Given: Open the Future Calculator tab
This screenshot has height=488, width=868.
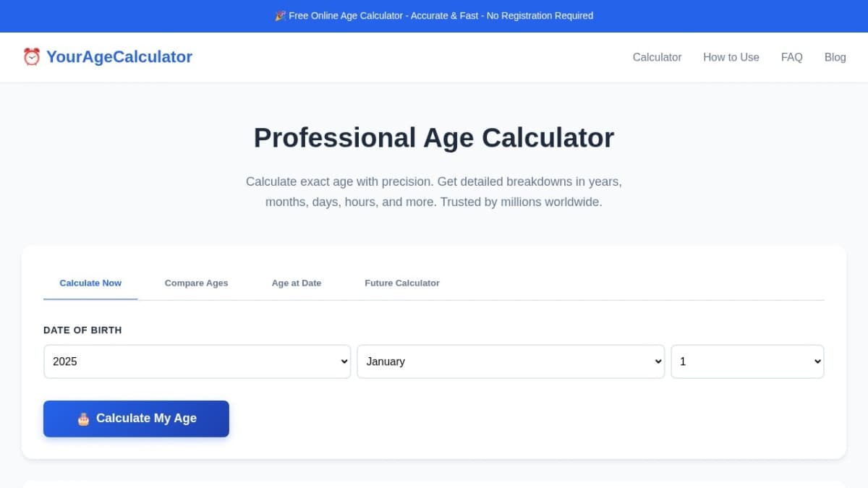Looking at the screenshot, I should tap(402, 283).
